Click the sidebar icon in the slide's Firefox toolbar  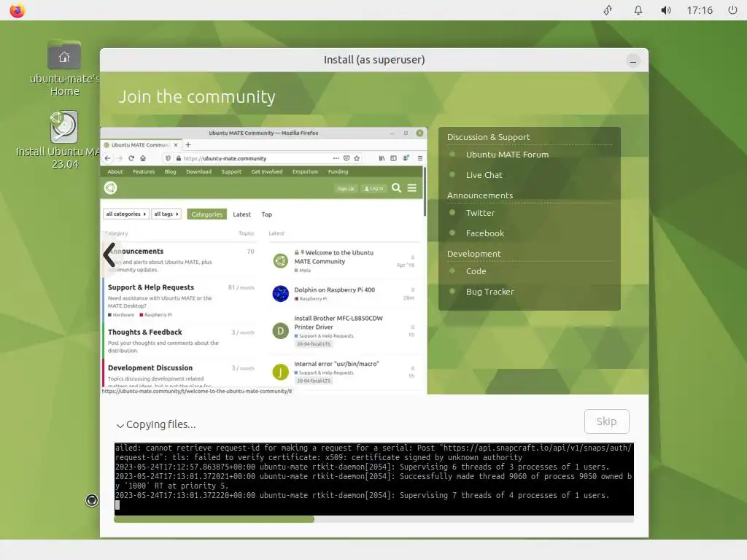point(393,158)
